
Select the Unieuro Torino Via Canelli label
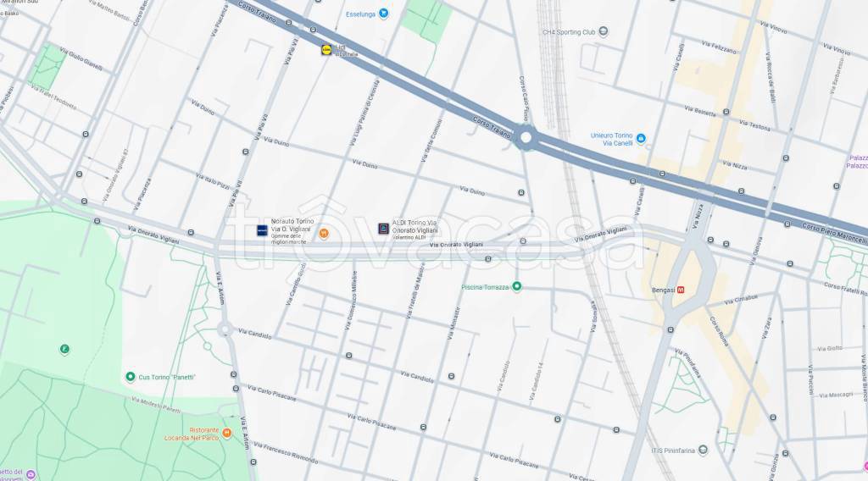tap(611, 139)
